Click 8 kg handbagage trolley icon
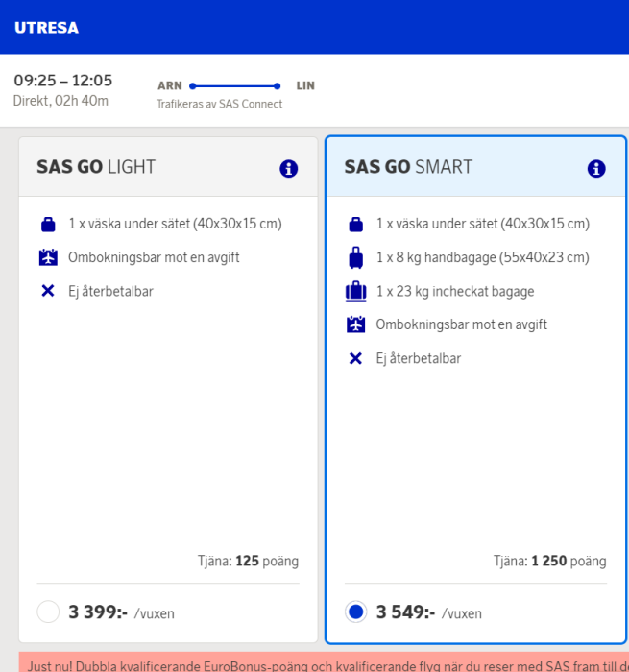This screenshot has width=629, height=672. (356, 257)
